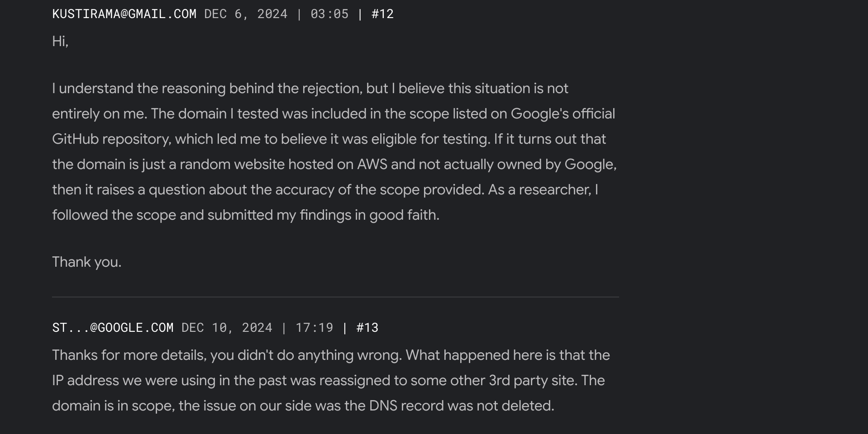Viewport: 868px width, 434px height.
Task: Click the word "GitHub" in comment #12
Action: [75, 139]
